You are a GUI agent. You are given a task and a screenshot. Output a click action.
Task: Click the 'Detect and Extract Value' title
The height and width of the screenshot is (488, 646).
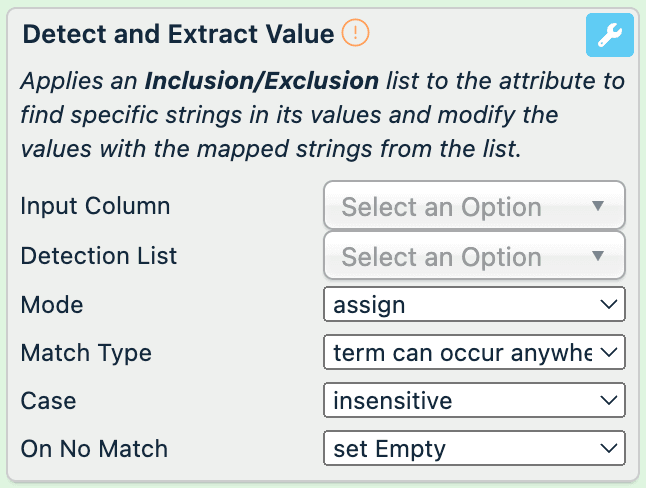tap(178, 34)
